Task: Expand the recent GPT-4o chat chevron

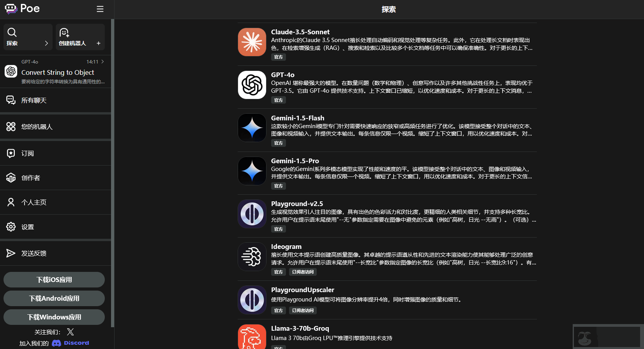Action: [102, 62]
